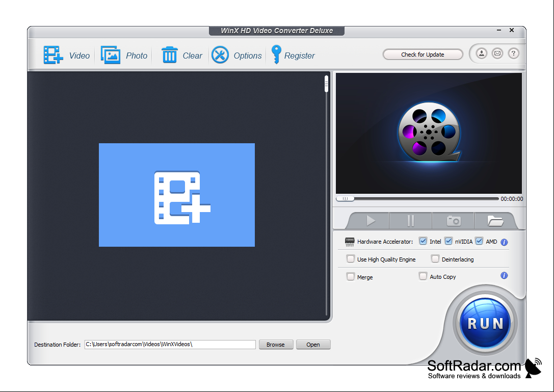This screenshot has height=392, width=554.
Task: Click the Browse button
Action: tap(276, 344)
